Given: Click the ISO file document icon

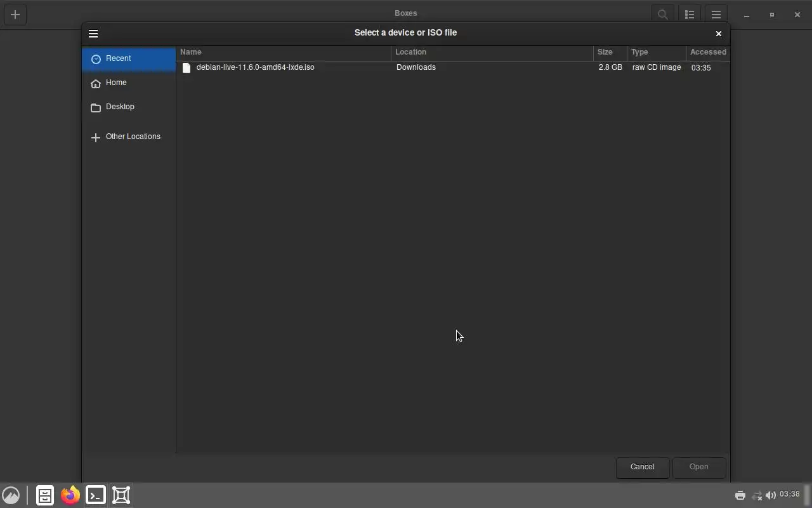Looking at the screenshot, I should click(187, 68).
